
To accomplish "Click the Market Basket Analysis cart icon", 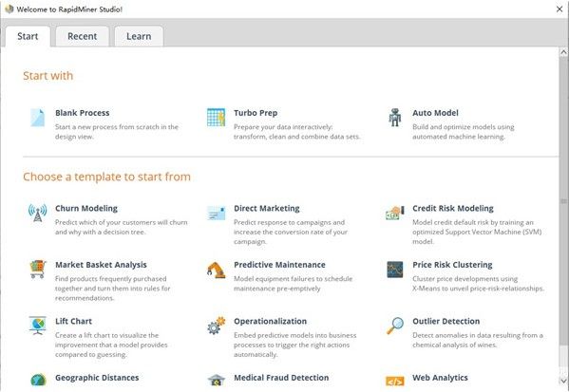I will click(38, 269).
